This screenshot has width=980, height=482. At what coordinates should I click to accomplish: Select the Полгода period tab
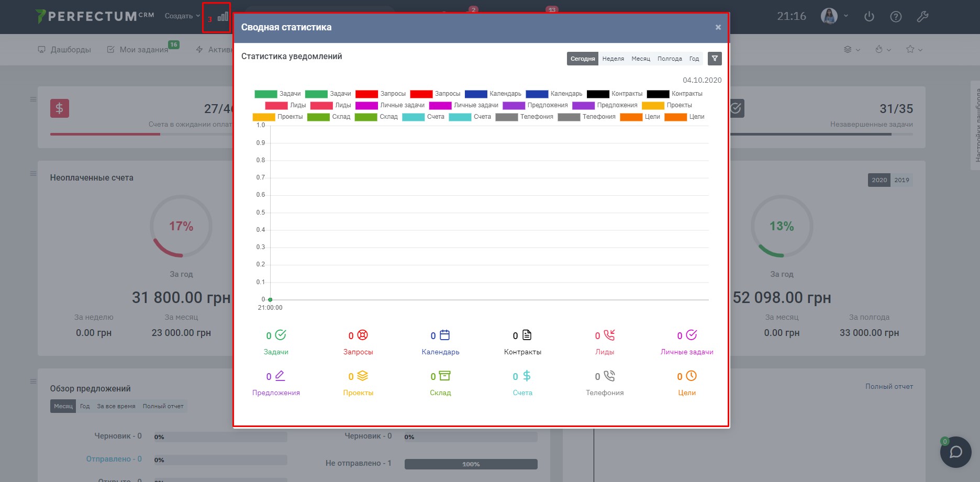(670, 59)
